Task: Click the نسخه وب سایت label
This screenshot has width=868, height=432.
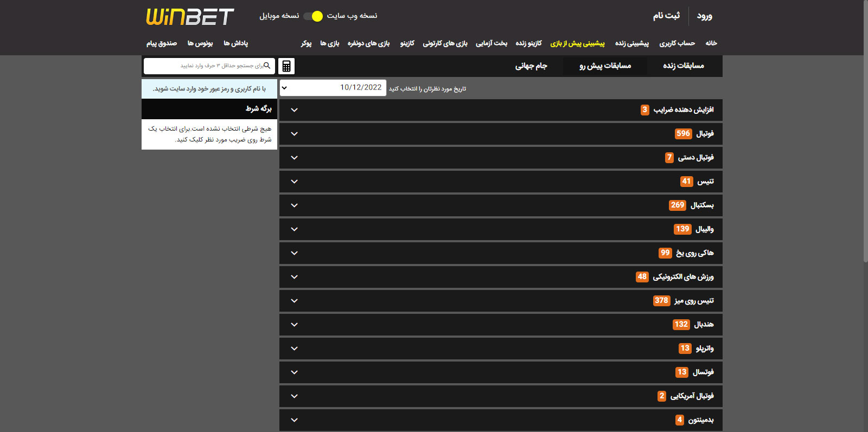Action: (352, 16)
